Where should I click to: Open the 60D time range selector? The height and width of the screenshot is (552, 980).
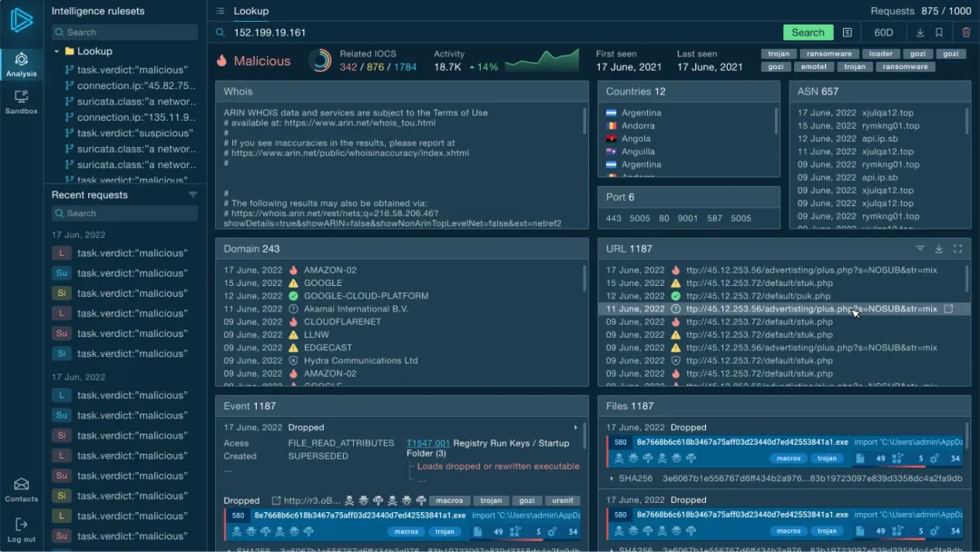pos(883,33)
